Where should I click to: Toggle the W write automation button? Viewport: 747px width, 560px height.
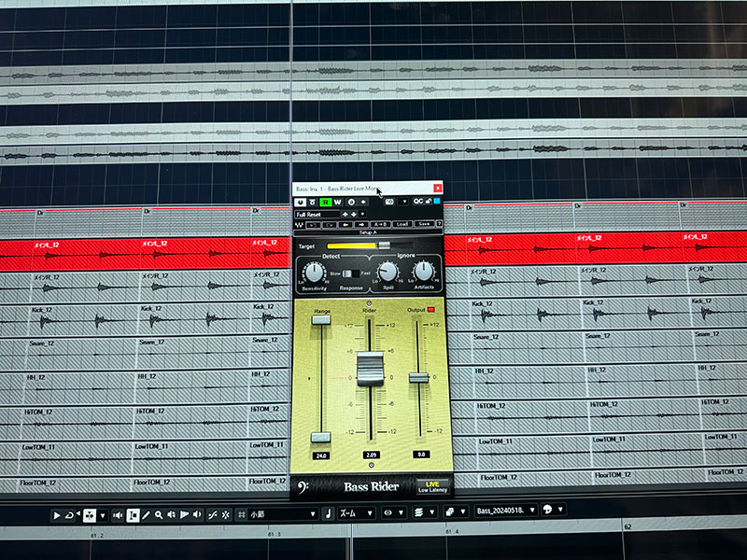tap(337, 203)
